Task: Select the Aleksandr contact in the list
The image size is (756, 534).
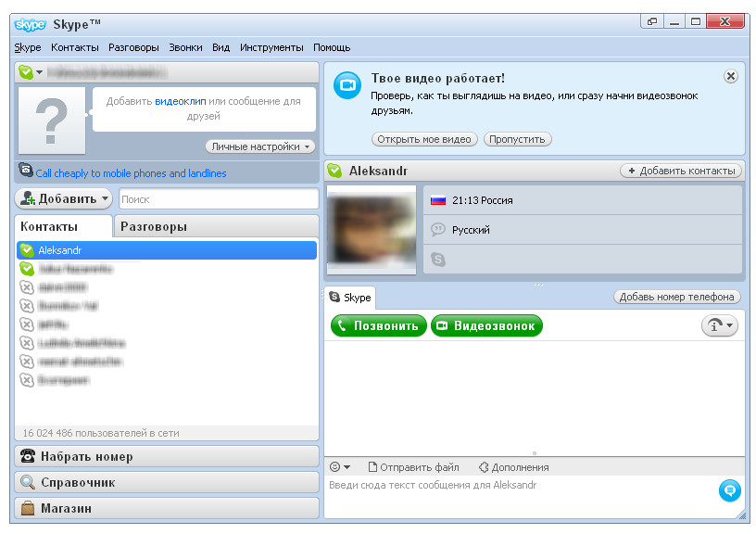Action: point(167,250)
